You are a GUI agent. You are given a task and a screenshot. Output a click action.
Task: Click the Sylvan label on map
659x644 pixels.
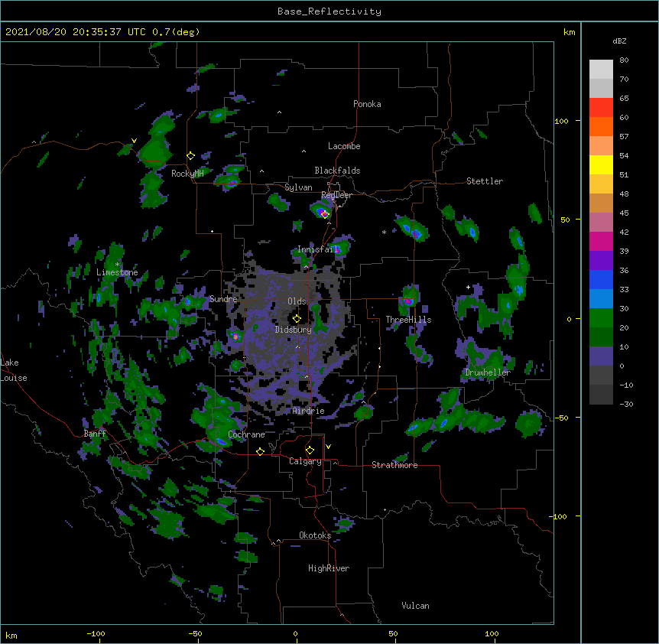[298, 187]
